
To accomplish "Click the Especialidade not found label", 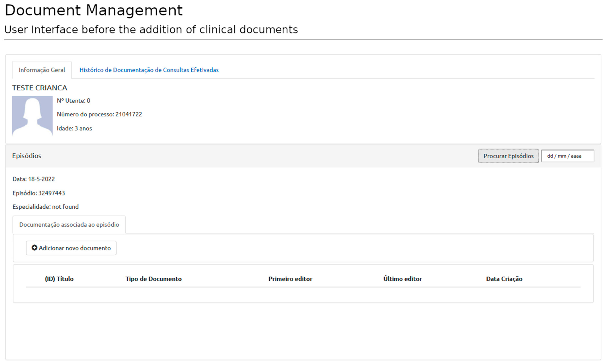I will coord(45,207).
